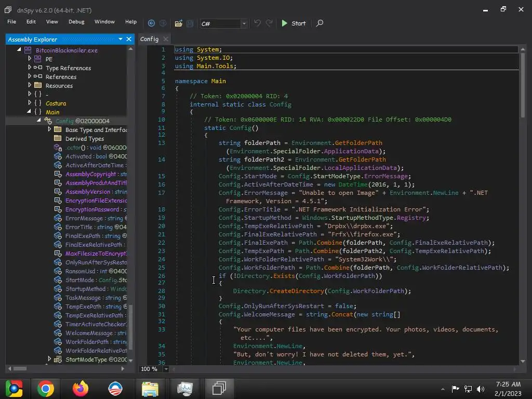The width and height of the screenshot is (532, 399).
Task: Select BitcoinBlackmailer.exe assembly icon
Action: (x=28, y=50)
